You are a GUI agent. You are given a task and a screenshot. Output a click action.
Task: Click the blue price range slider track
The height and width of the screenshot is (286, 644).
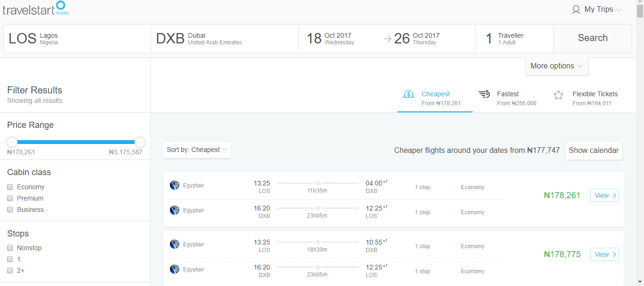pyautogui.click(x=76, y=142)
